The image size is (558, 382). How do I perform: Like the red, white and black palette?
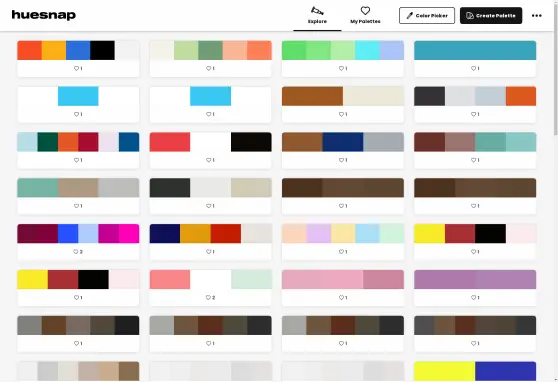click(x=210, y=160)
